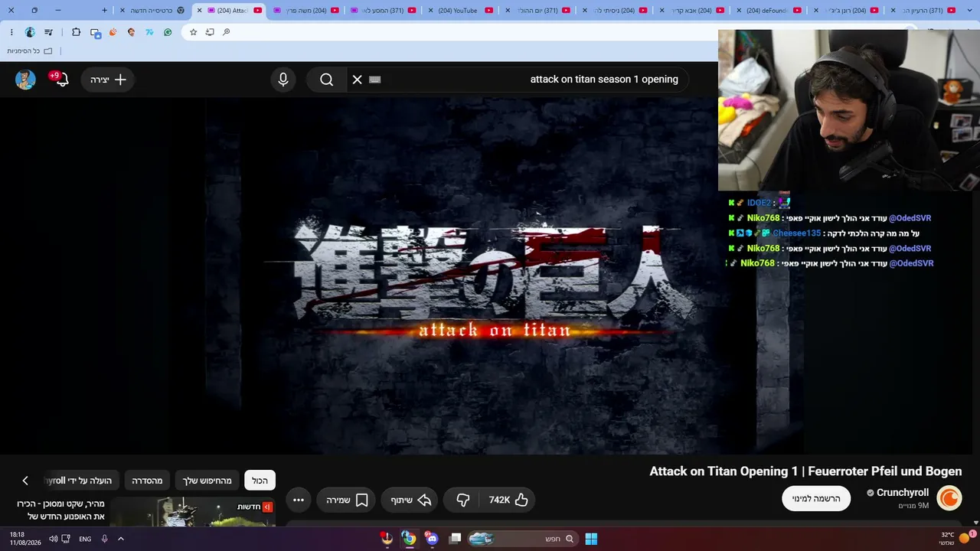Subscribe to the Crunchyroll channel
Viewport: 980px width, 551px height.
pos(816,498)
